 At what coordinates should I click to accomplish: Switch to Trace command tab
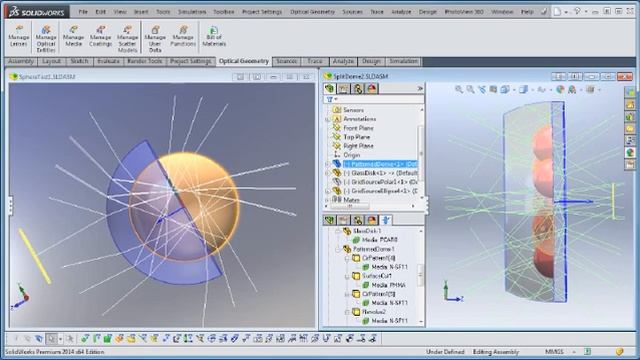tap(315, 61)
